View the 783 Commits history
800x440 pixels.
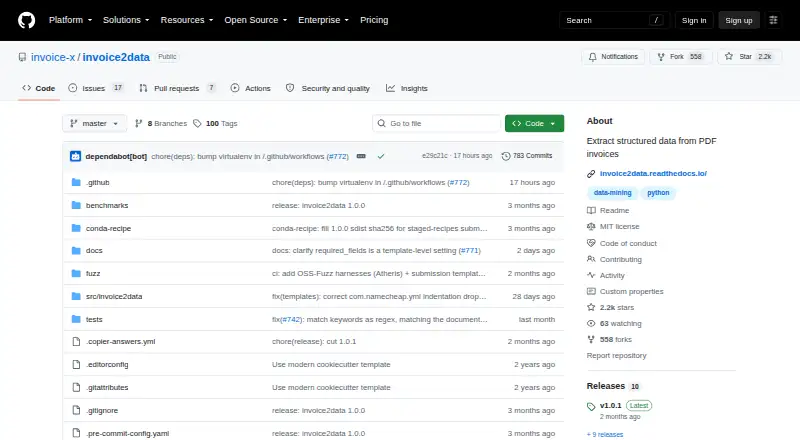(x=527, y=156)
